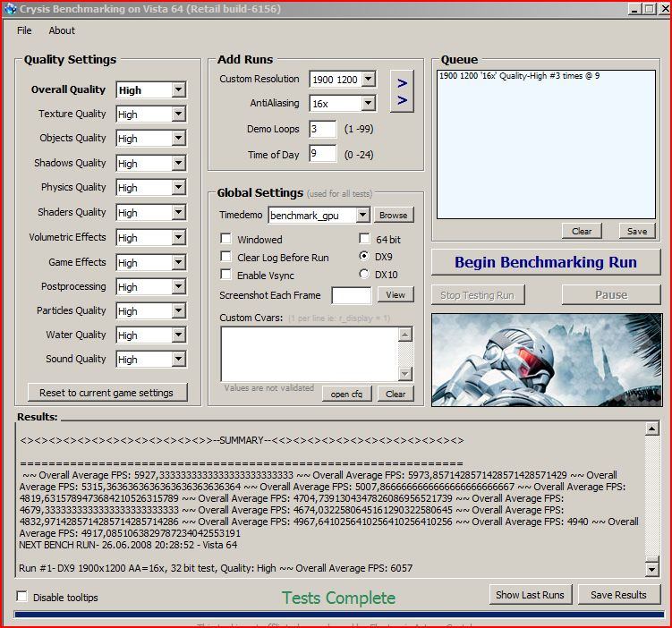The image size is (672, 628).
Task: Enable the Windowed checkbox
Action: pos(225,238)
